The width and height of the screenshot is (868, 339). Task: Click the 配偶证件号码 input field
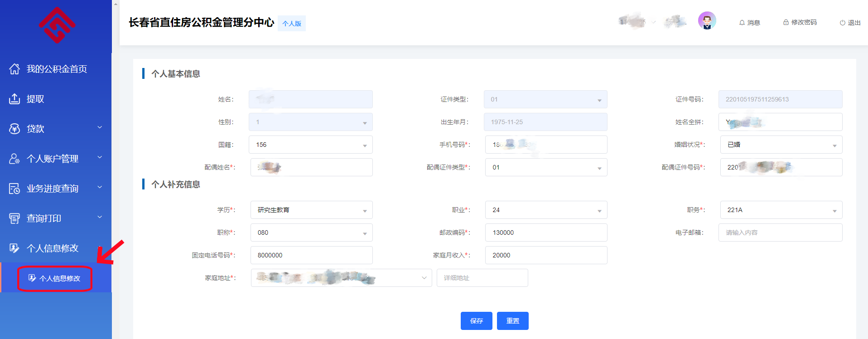(x=781, y=167)
